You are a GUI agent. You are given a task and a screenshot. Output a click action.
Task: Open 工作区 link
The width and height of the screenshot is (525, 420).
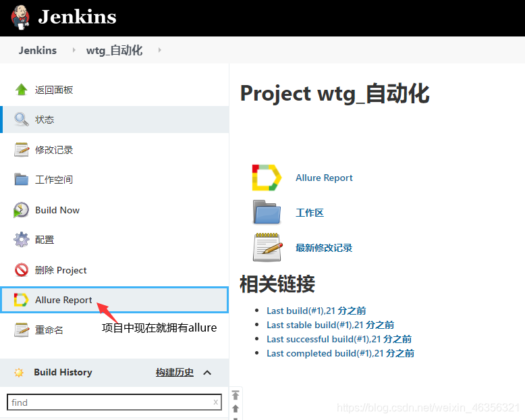pyautogui.click(x=310, y=213)
